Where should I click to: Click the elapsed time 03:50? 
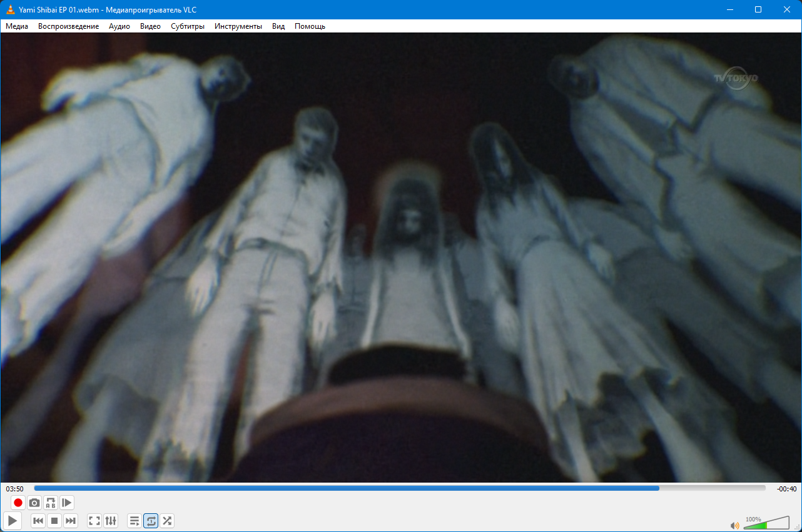click(x=15, y=489)
